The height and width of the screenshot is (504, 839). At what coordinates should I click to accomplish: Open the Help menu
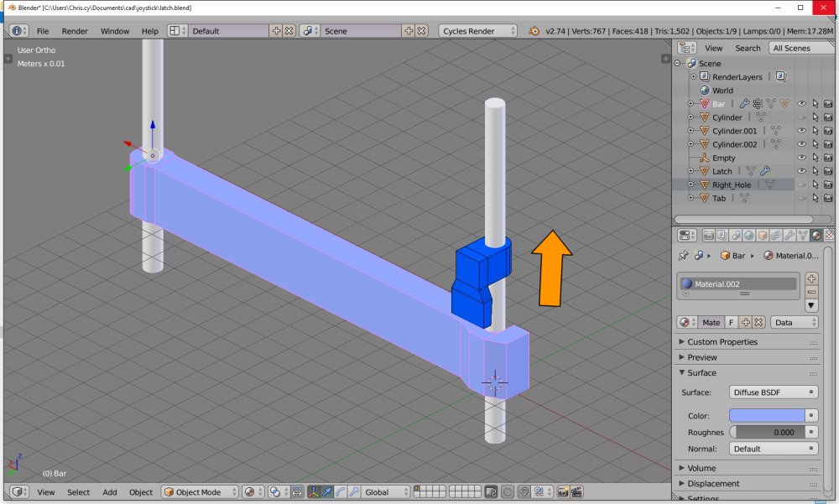(150, 31)
